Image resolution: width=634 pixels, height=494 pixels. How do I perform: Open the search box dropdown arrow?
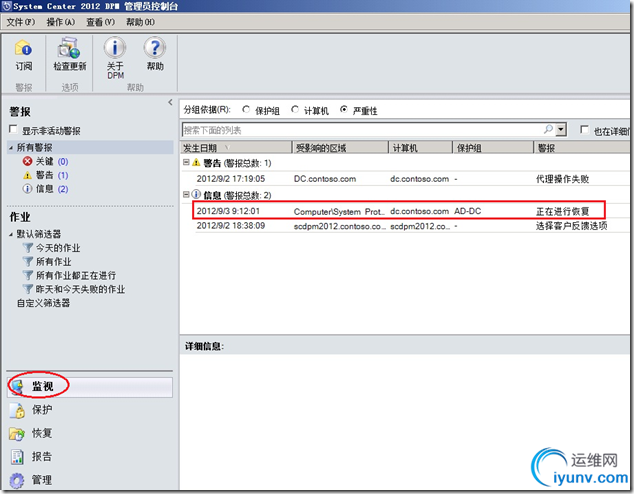point(561,130)
